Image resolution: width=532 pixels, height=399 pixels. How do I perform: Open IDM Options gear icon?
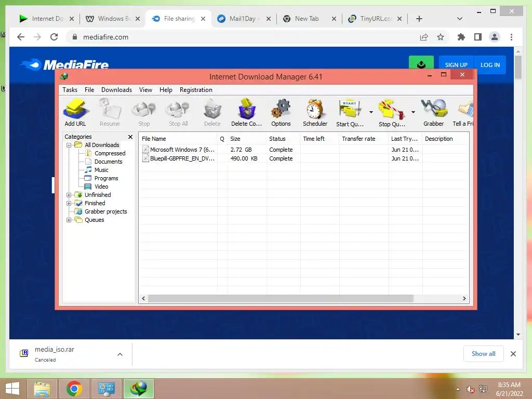coord(281,113)
